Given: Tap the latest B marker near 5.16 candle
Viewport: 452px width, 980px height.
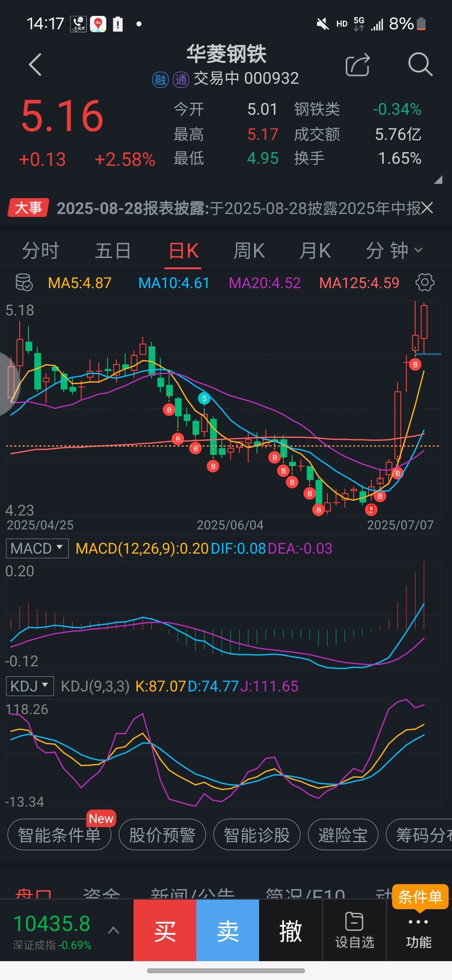Looking at the screenshot, I should (x=415, y=364).
